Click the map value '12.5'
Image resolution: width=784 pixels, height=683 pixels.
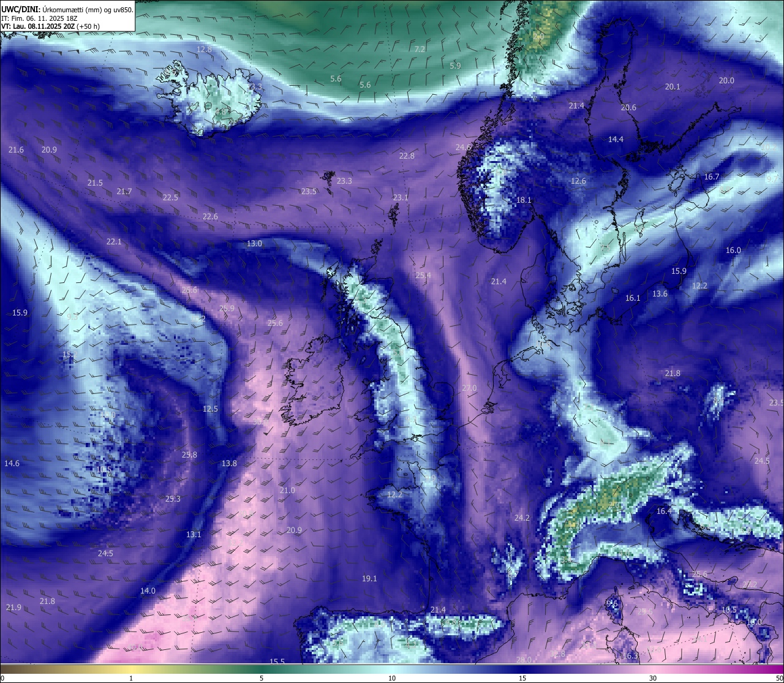(210, 409)
